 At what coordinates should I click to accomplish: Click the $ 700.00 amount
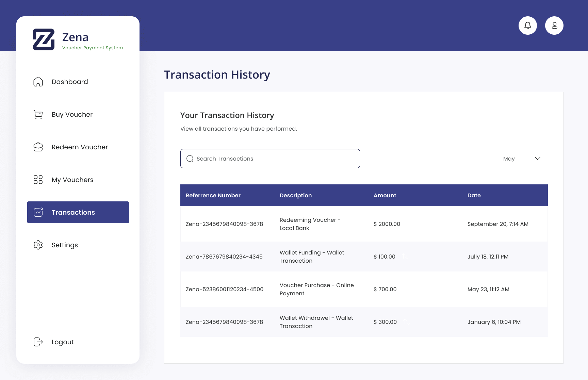385,289
